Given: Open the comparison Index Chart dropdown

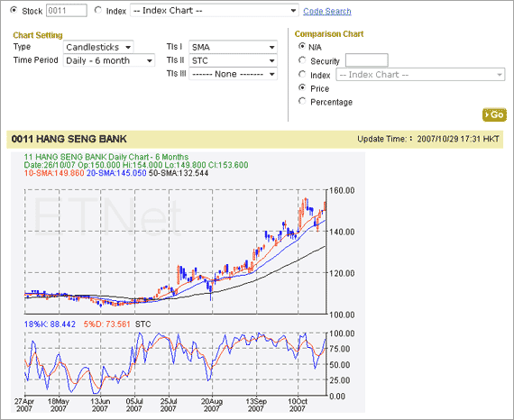Looking at the screenshot, I should pyautogui.click(x=420, y=75).
